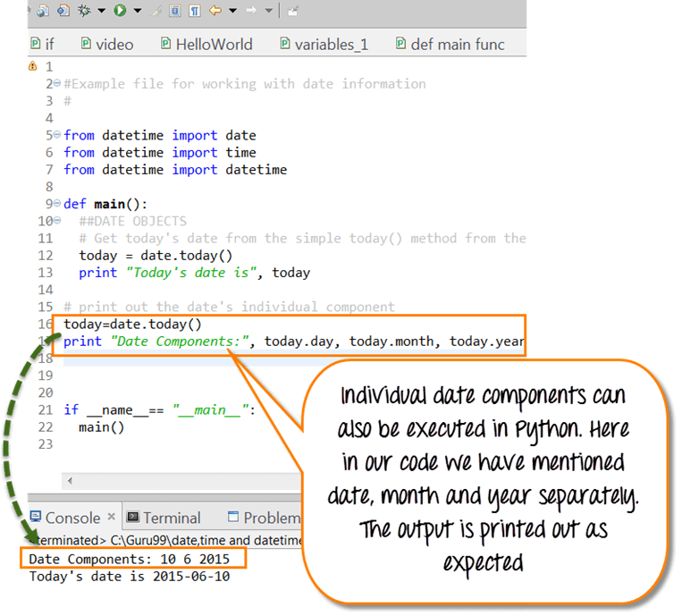The width and height of the screenshot is (699, 616).
Task: Switch to the Terminal view tab
Action: pyautogui.click(x=164, y=518)
